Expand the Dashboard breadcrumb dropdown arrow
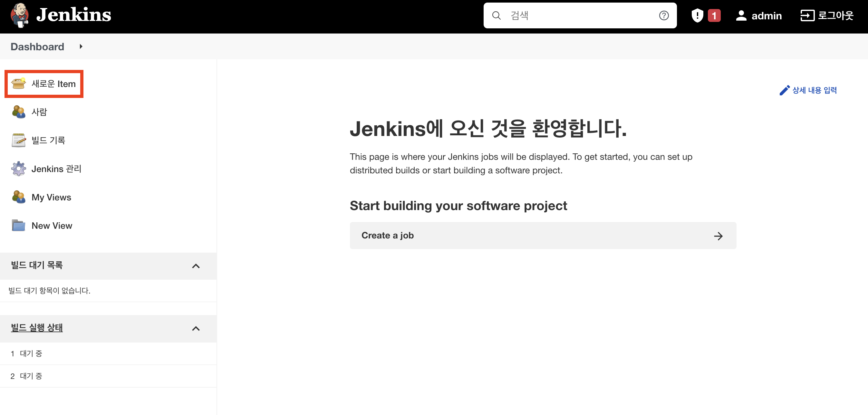This screenshot has width=868, height=415. tap(81, 46)
